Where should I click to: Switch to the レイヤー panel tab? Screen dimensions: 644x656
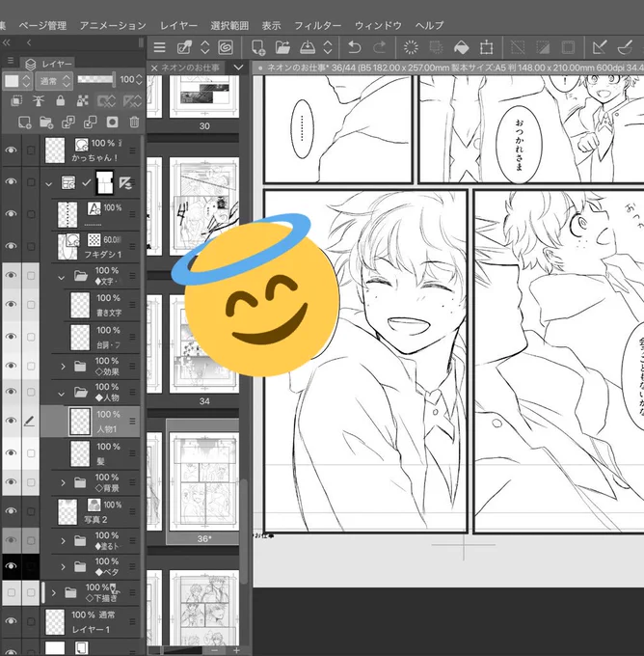[x=48, y=64]
